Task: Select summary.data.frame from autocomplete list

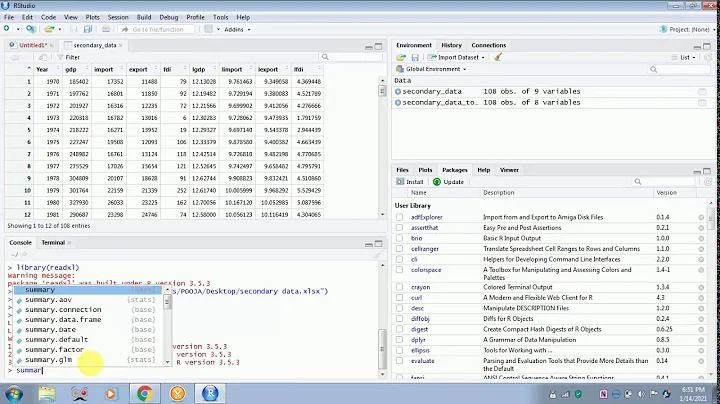Action: coord(87,320)
